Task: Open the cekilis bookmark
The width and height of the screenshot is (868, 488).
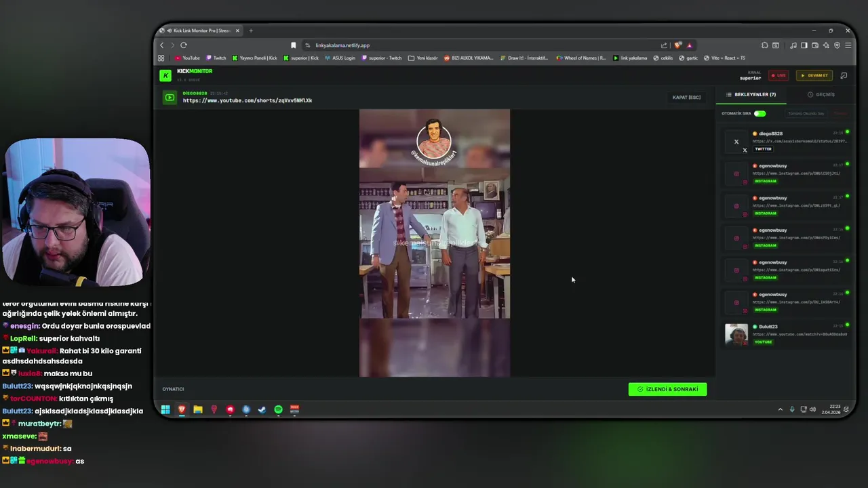Action: [x=663, y=58]
